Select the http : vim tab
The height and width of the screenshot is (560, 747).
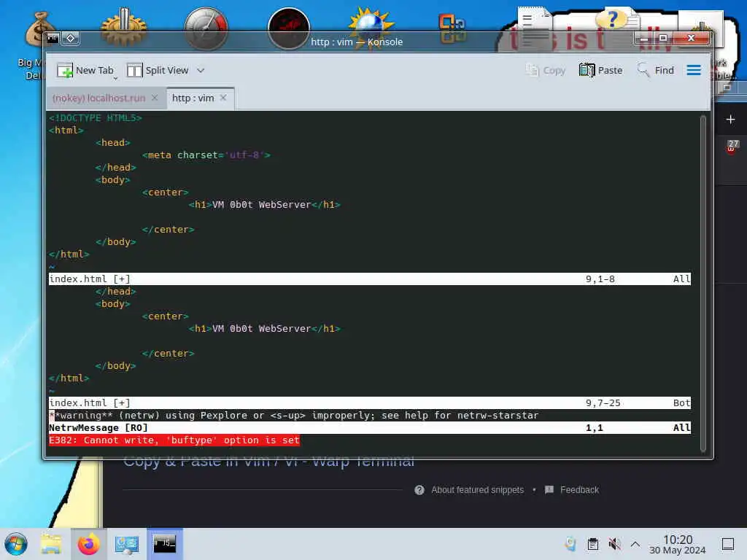193,98
